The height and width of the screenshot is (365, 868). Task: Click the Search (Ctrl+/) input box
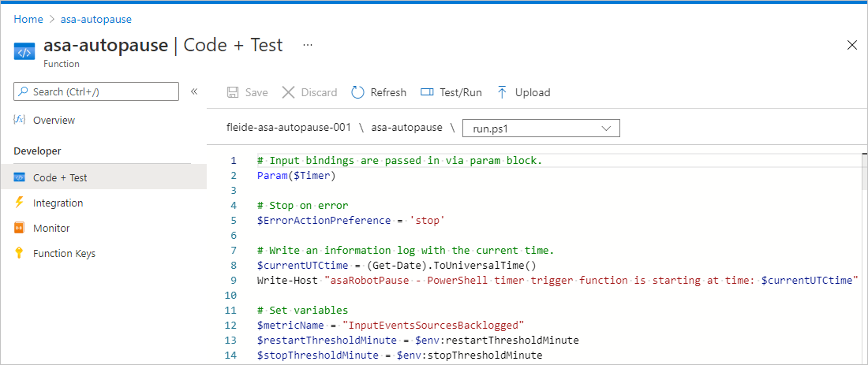click(x=96, y=91)
